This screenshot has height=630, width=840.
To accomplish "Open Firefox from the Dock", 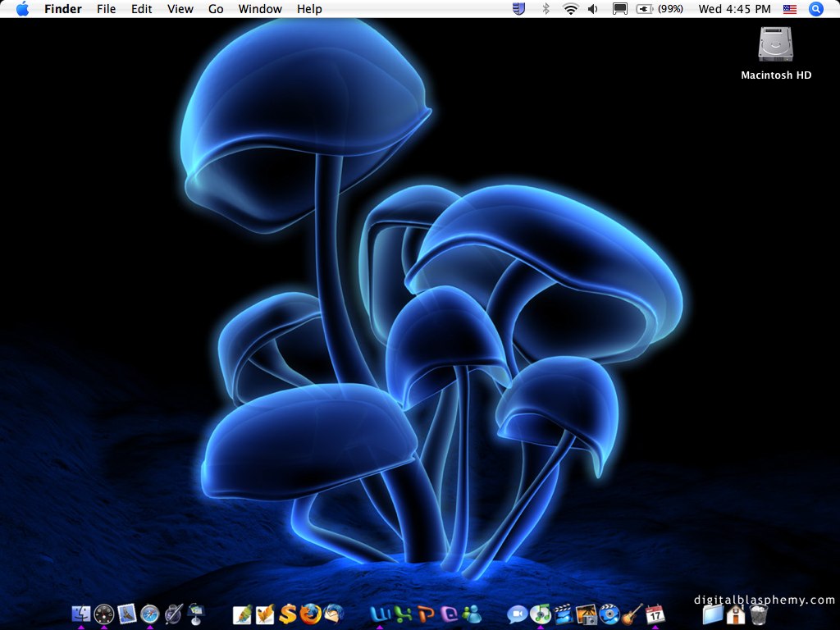I will click(x=310, y=614).
